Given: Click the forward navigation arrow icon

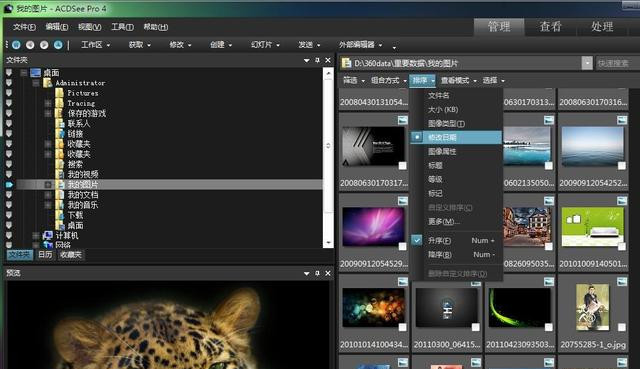Looking at the screenshot, I should (x=44, y=45).
